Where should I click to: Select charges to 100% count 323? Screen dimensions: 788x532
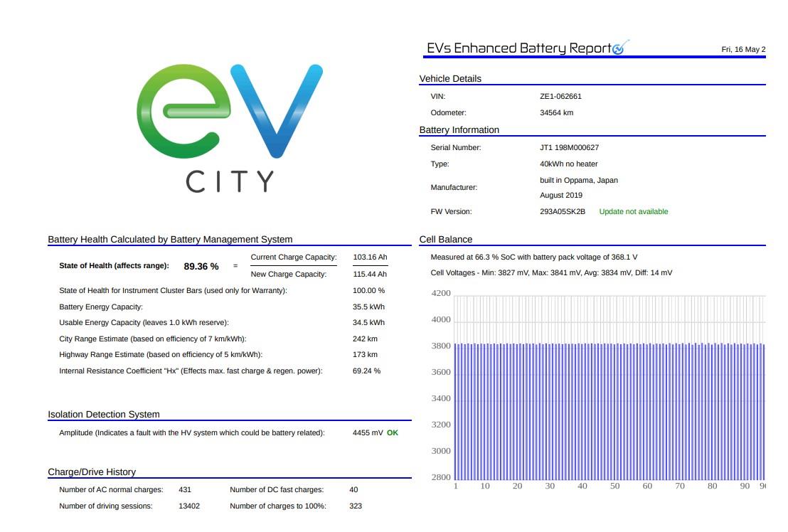356,506
